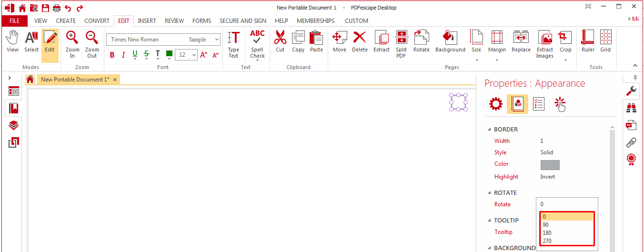Click the Zoom Out magnifier
Screen dimensions: 644x252
coord(92,44)
